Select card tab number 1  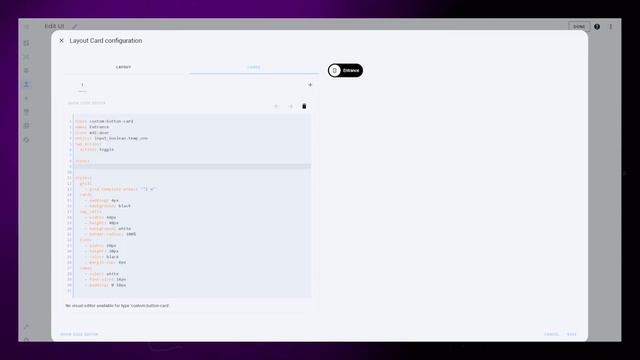click(82, 85)
